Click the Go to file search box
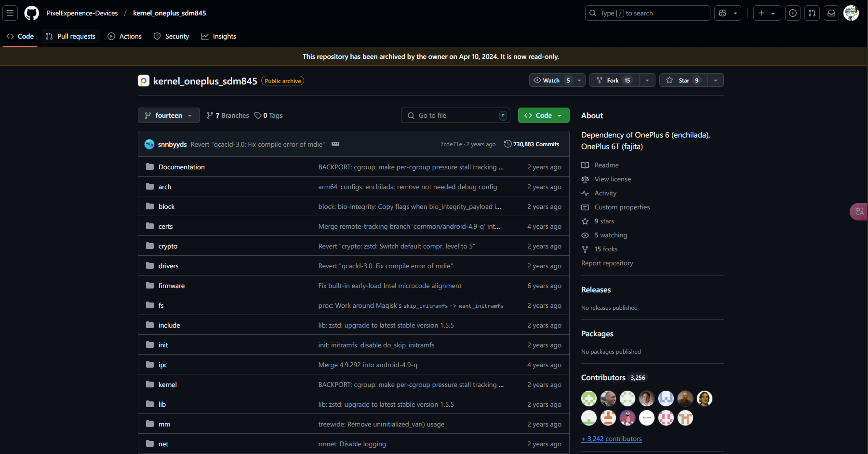Image resolution: width=868 pixels, height=454 pixels. [455, 115]
